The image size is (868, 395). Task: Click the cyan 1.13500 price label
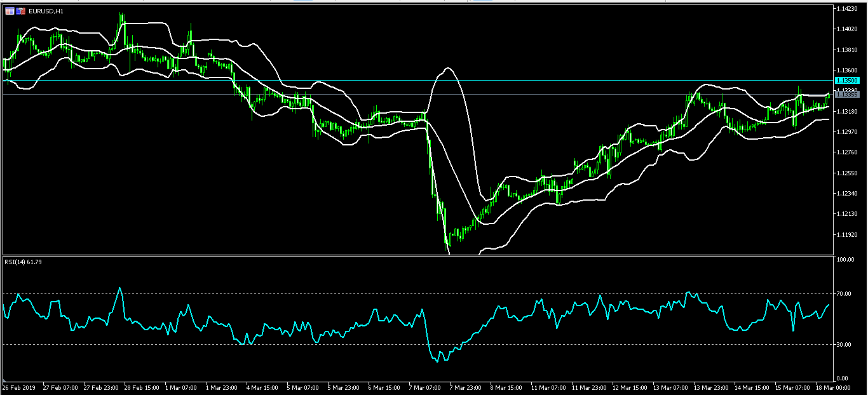pos(847,81)
